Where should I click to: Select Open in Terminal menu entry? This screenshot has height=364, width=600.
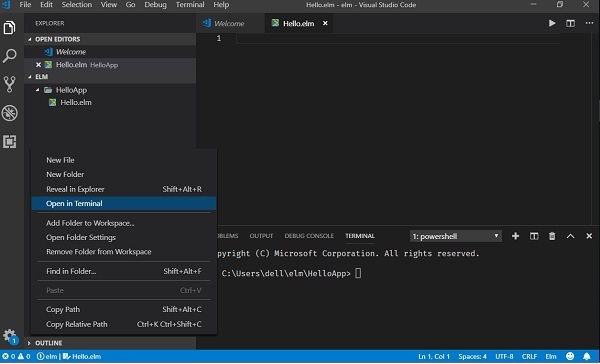pyautogui.click(x=124, y=203)
